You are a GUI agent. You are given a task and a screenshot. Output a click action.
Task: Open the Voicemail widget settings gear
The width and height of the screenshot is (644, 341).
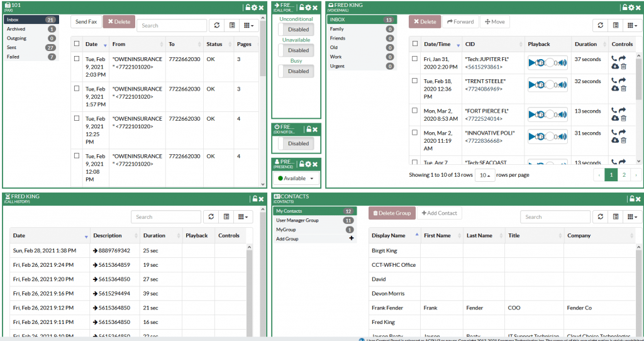[631, 8]
